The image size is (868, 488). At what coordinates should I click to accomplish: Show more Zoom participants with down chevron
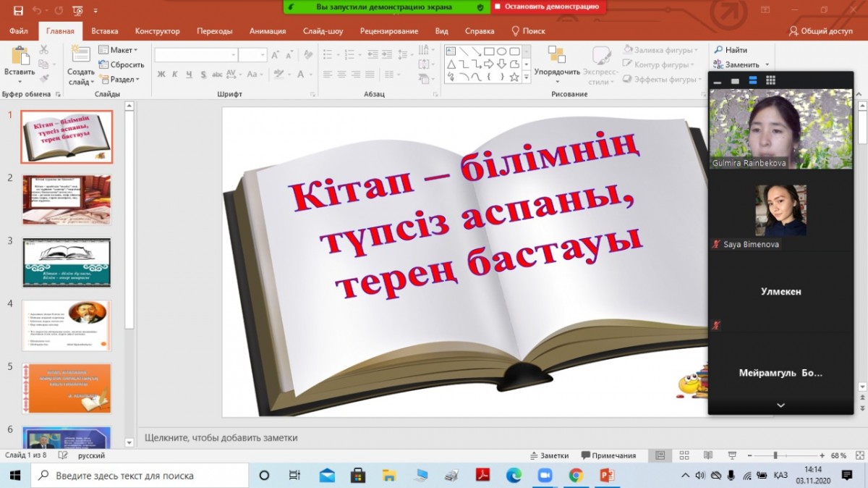pyautogui.click(x=780, y=405)
